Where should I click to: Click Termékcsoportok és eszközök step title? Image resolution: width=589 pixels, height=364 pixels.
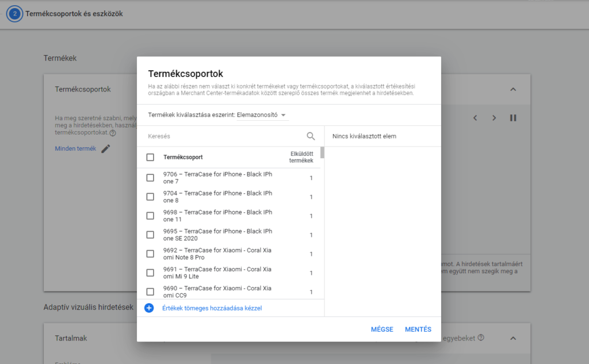pos(74,14)
